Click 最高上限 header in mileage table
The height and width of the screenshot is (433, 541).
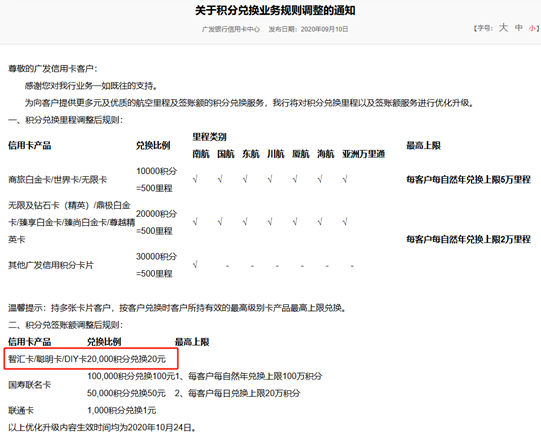[423, 145]
